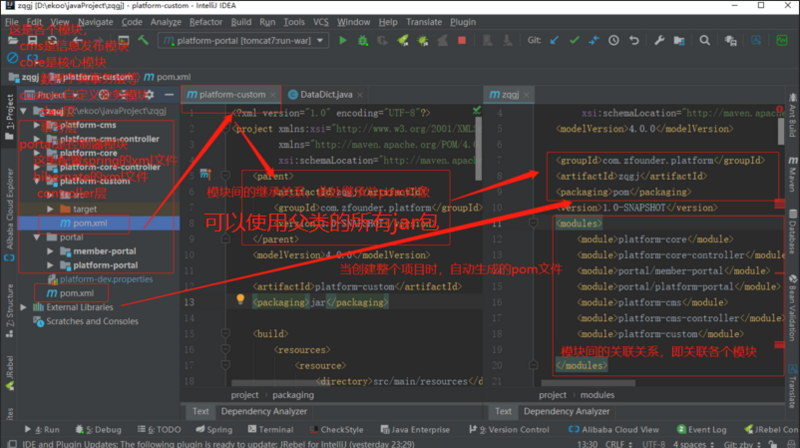Revert changes using the rollback arrow icon
Viewport: 800px width, 448px height.
coord(634,40)
